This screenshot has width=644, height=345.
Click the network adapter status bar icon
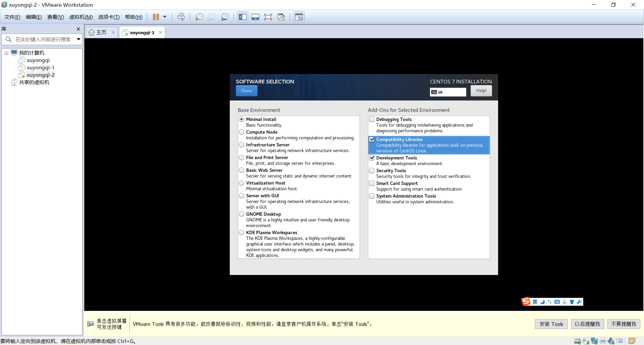[x=594, y=341]
